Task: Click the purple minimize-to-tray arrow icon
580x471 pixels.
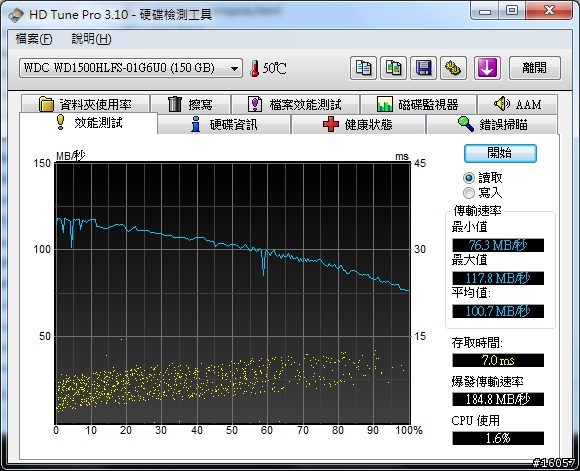Action: pyautogui.click(x=488, y=68)
